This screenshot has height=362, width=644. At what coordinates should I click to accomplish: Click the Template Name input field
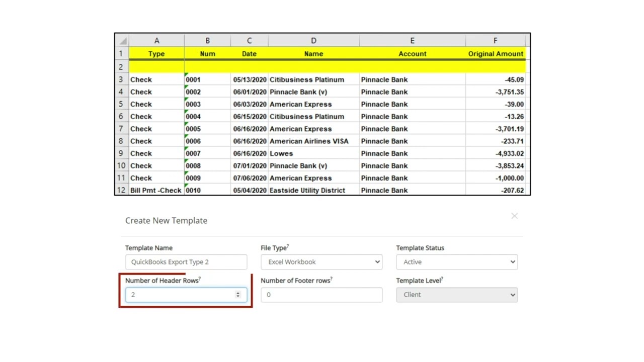click(186, 262)
